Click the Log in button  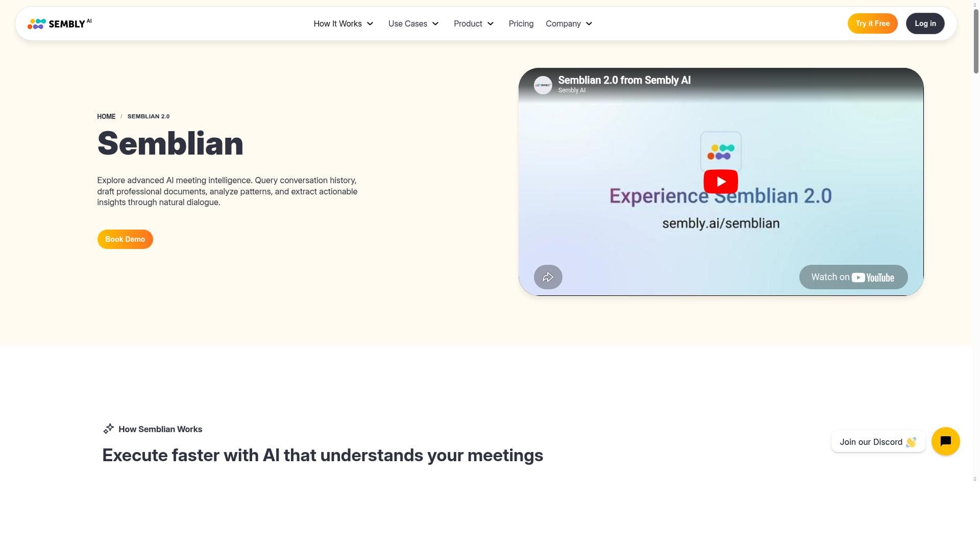coord(925,23)
